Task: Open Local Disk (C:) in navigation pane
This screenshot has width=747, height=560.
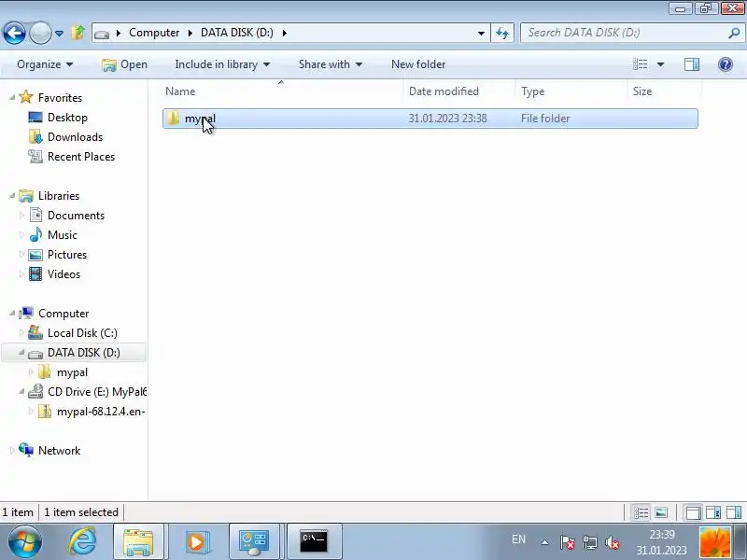Action: click(x=82, y=333)
